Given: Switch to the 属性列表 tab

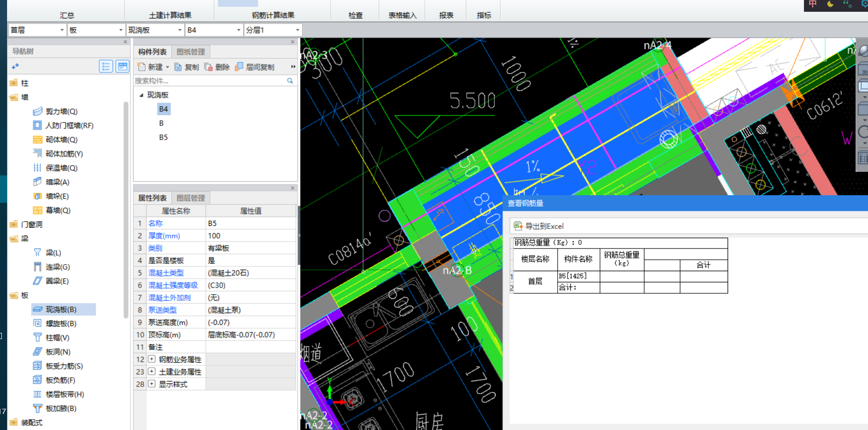Looking at the screenshot, I should [x=152, y=198].
